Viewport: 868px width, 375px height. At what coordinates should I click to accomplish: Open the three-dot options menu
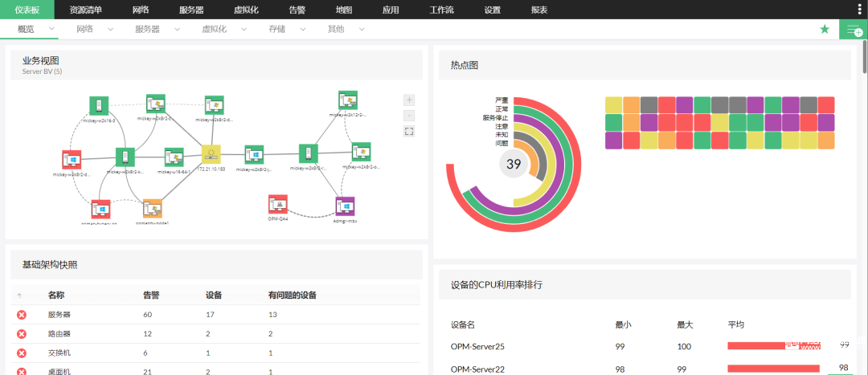(859, 10)
